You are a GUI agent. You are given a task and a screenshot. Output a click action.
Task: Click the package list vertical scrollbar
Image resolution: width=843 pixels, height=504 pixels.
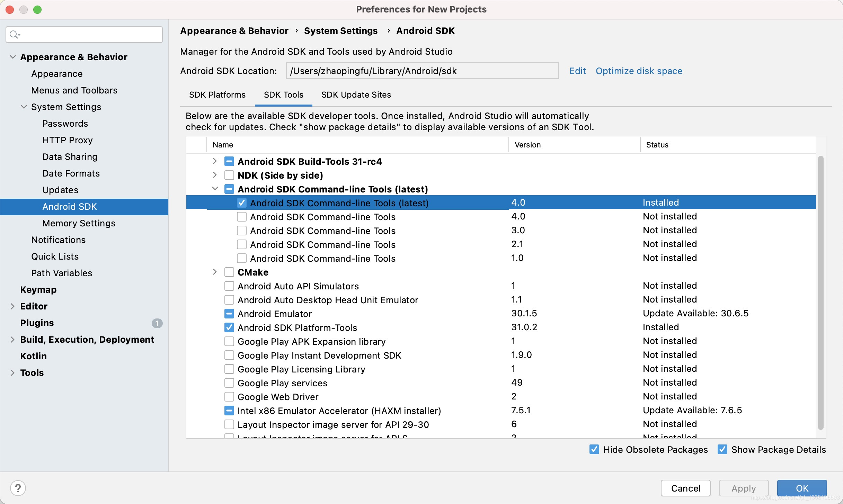(820, 292)
